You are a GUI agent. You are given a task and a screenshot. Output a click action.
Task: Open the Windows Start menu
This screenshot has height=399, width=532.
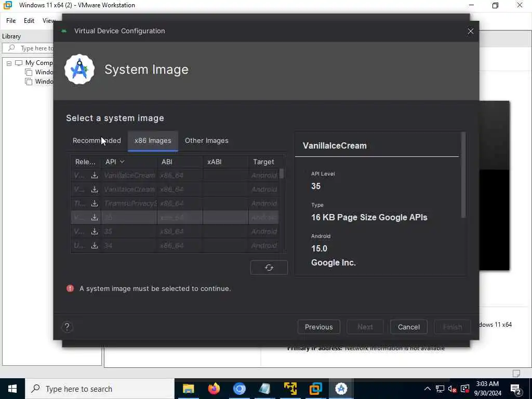12,389
